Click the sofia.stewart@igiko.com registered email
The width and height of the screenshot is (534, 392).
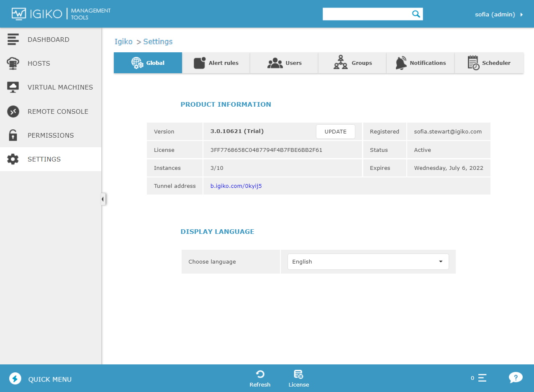(x=448, y=131)
